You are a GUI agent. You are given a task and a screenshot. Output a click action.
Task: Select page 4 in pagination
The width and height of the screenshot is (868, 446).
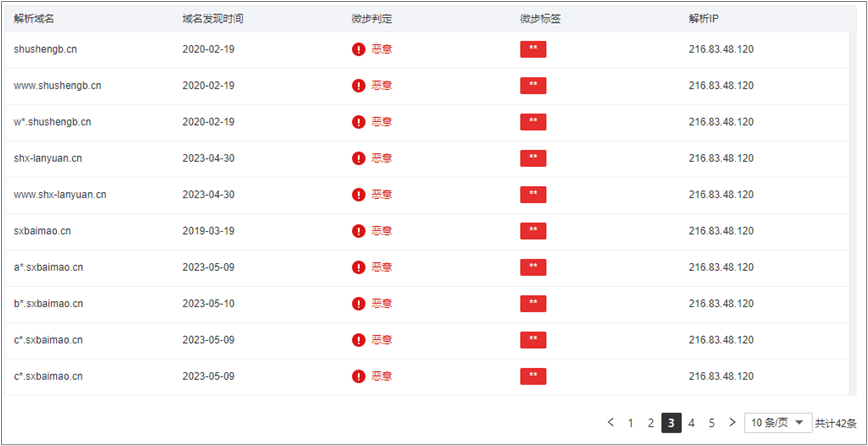[x=691, y=423]
